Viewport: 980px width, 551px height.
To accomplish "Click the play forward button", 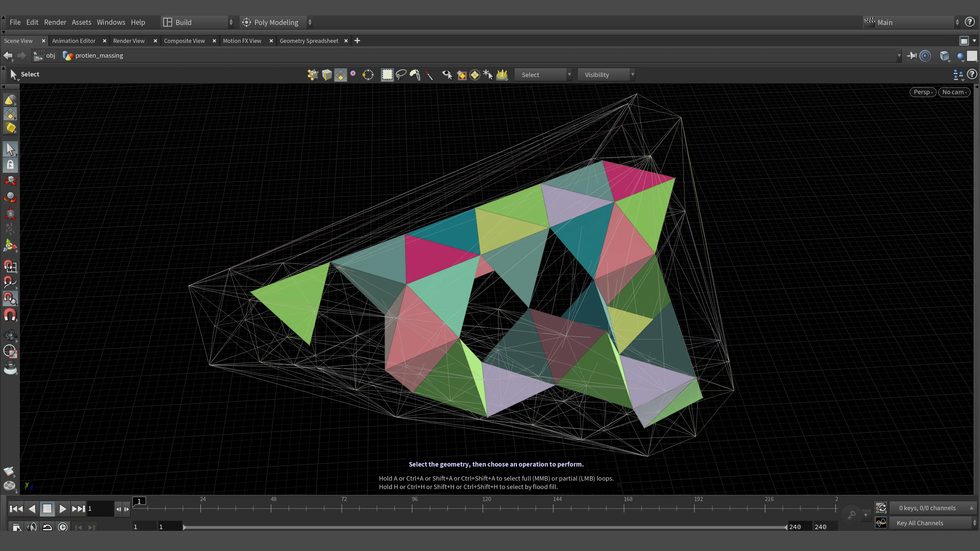I will [63, 508].
